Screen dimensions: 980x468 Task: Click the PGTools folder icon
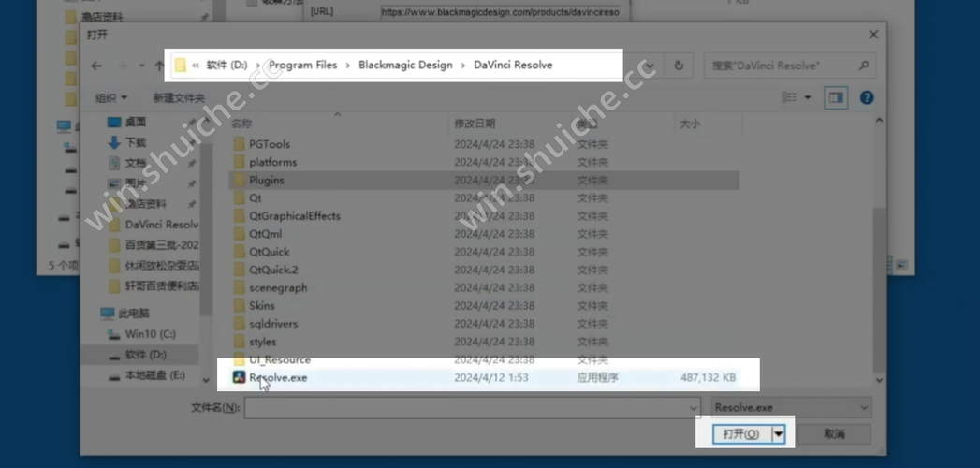(x=239, y=144)
